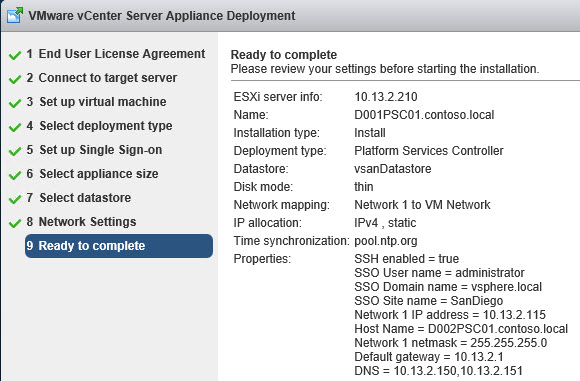Viewport: 580px width, 381px height.
Task: Click Default gateway = 10.13.2.1 property
Action: coord(429,357)
